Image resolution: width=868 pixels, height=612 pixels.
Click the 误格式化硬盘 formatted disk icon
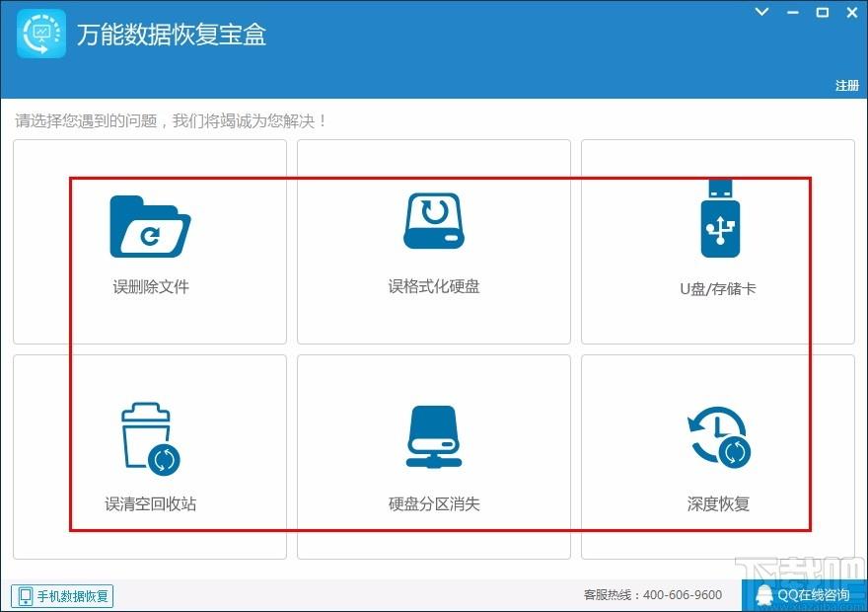click(x=434, y=220)
